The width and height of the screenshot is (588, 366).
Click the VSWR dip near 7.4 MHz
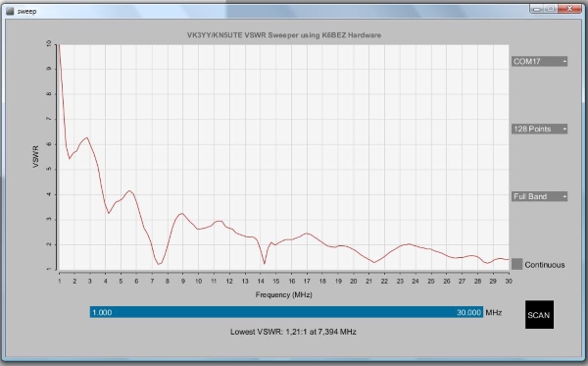click(x=159, y=264)
